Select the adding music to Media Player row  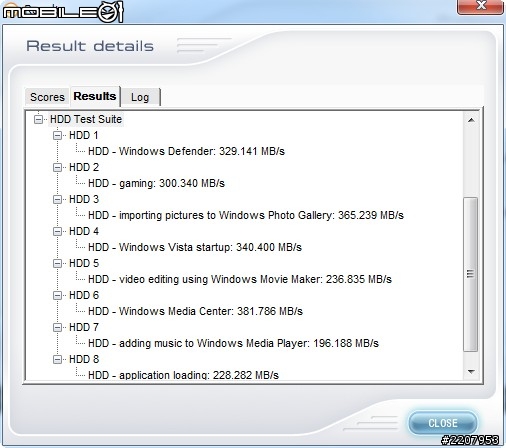coord(233,343)
